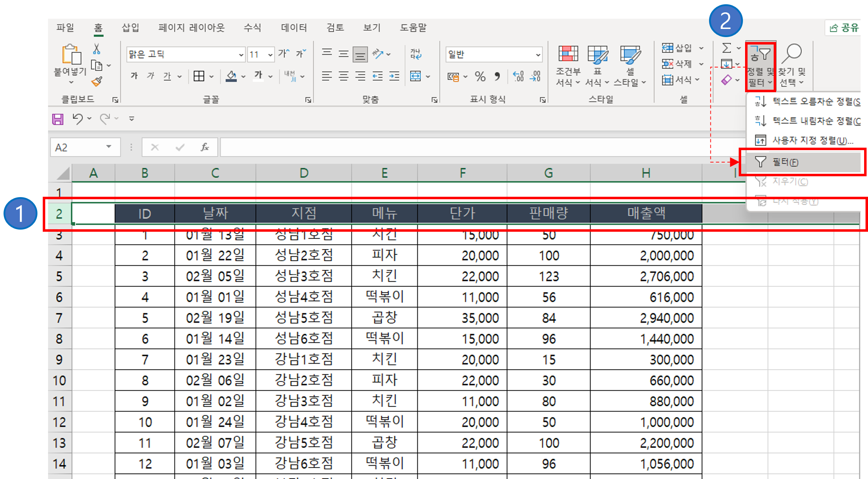Click the undo arrow button
The height and width of the screenshot is (479, 868).
[x=78, y=119]
